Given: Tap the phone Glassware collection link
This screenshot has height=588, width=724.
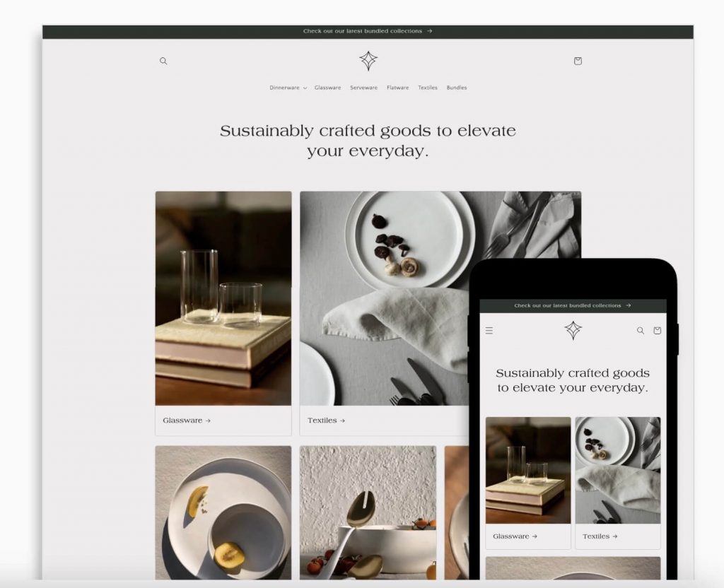Looking at the screenshot, I should pos(515,536).
